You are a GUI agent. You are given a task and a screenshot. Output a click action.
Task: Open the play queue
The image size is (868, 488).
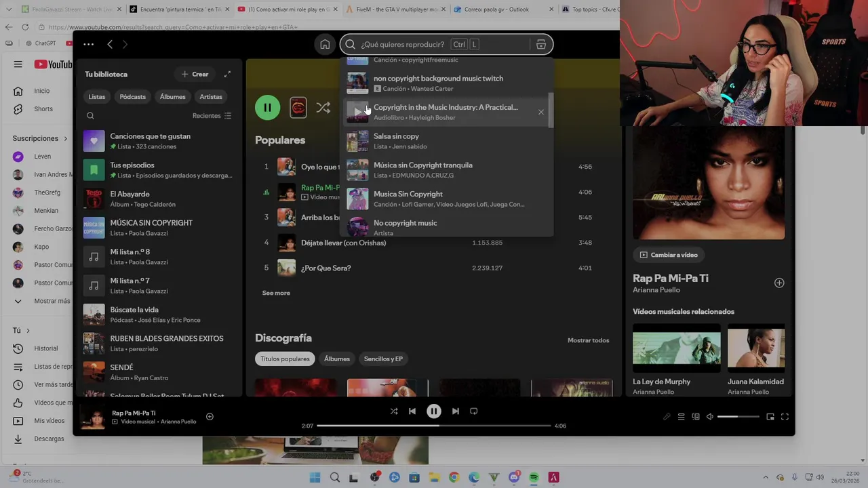(x=682, y=417)
